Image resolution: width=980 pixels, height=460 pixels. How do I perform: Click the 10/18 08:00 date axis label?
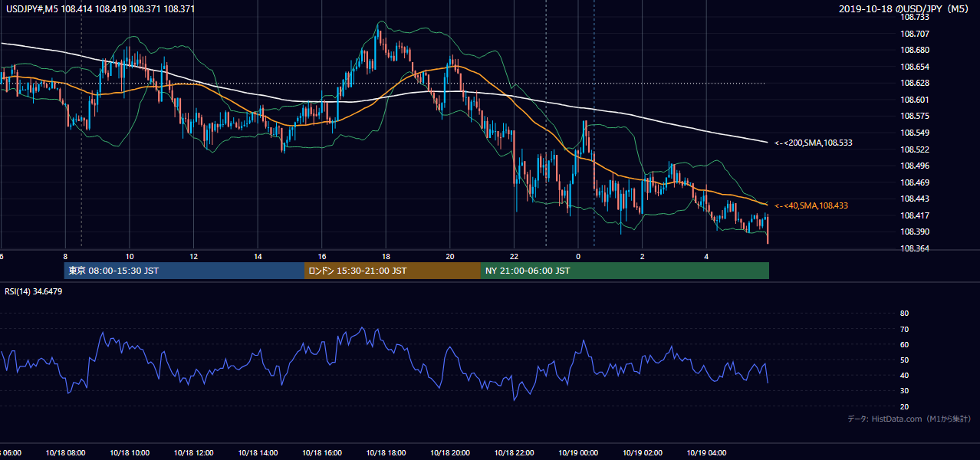click(x=65, y=452)
